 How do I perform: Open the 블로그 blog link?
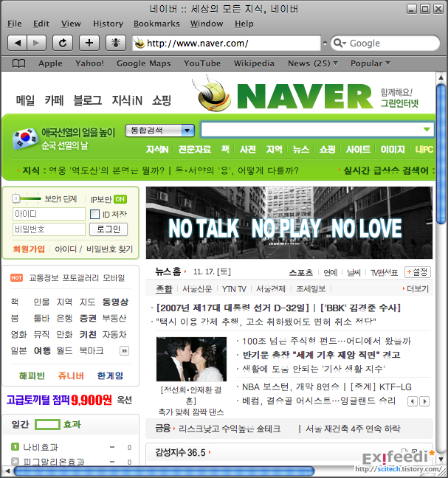point(88,100)
